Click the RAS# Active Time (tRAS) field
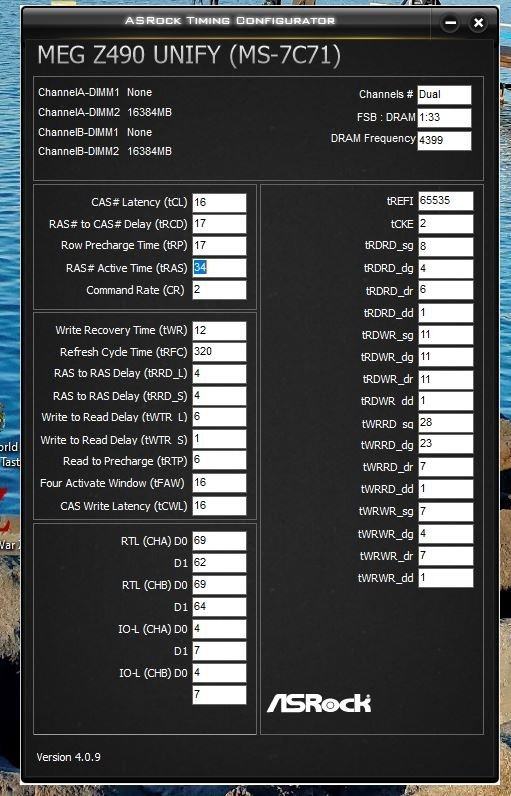 point(219,268)
